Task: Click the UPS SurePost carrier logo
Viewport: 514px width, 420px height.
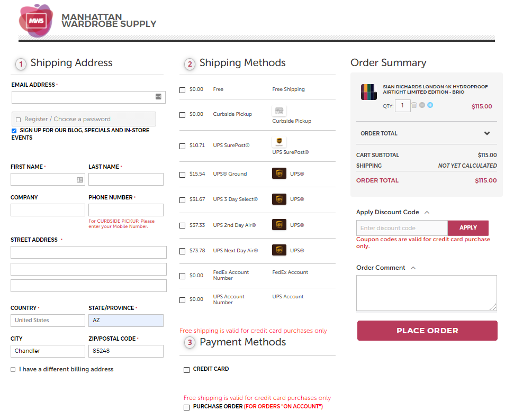Action: [x=279, y=142]
